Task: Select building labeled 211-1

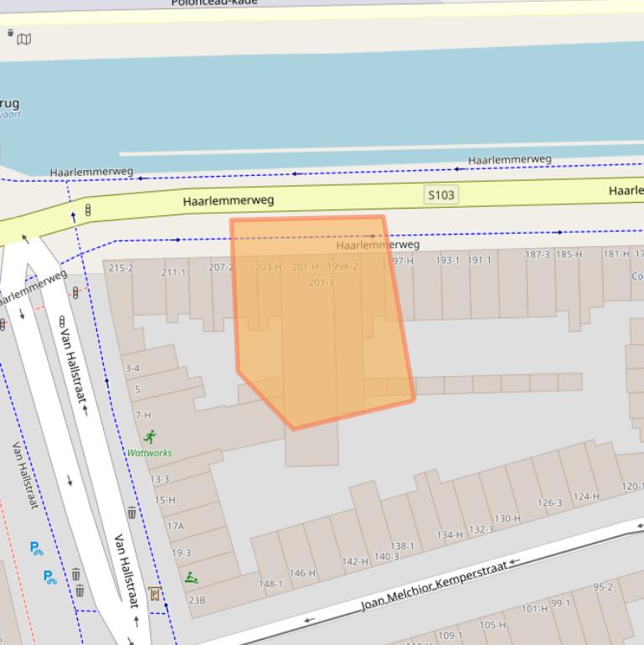Action: click(173, 272)
